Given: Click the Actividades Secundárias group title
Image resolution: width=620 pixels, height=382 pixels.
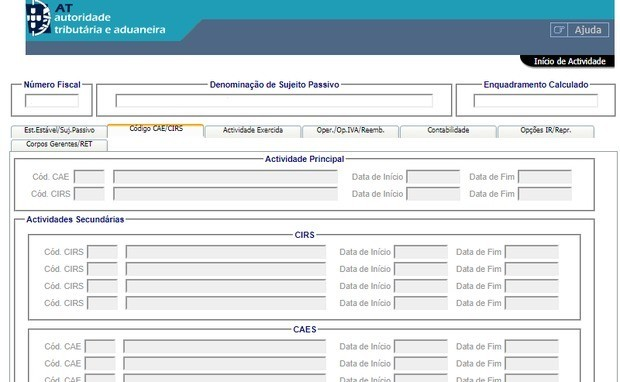Looking at the screenshot, I should tap(75, 219).
